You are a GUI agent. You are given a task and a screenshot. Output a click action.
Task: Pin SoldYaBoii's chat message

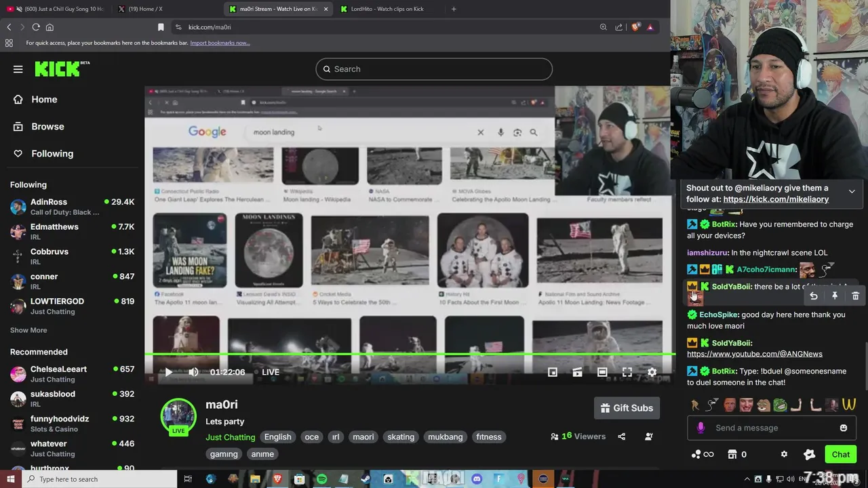click(835, 296)
